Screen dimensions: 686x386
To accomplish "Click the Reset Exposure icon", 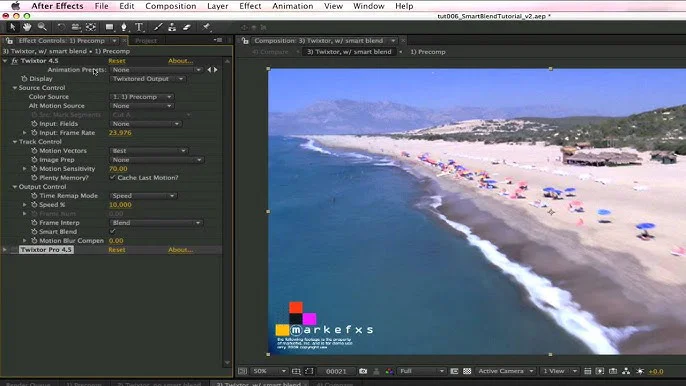I will pos(640,371).
